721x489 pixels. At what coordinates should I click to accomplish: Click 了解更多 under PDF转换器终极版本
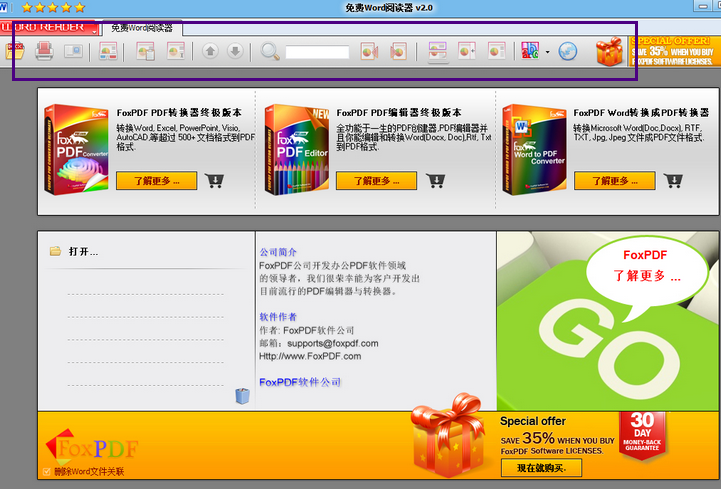coord(157,181)
